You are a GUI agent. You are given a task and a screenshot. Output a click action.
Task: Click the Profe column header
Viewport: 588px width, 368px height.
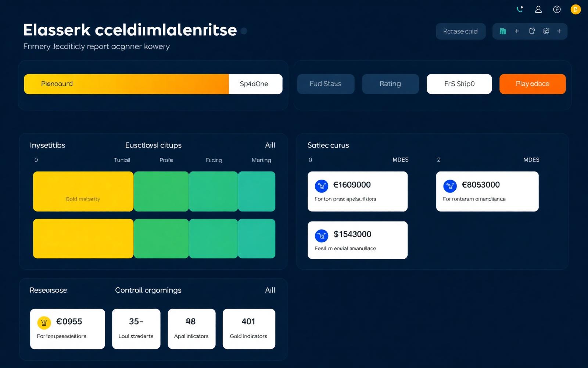tap(166, 160)
